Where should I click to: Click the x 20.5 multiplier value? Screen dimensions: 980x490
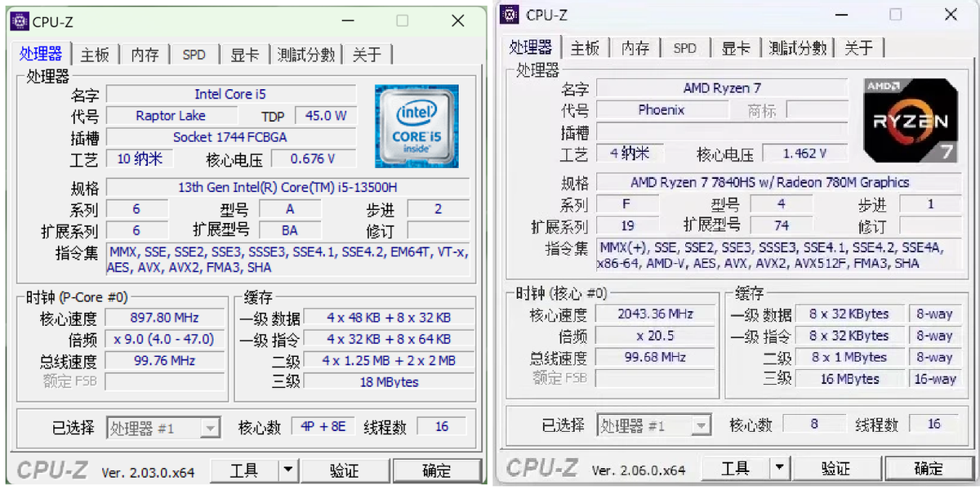(656, 335)
